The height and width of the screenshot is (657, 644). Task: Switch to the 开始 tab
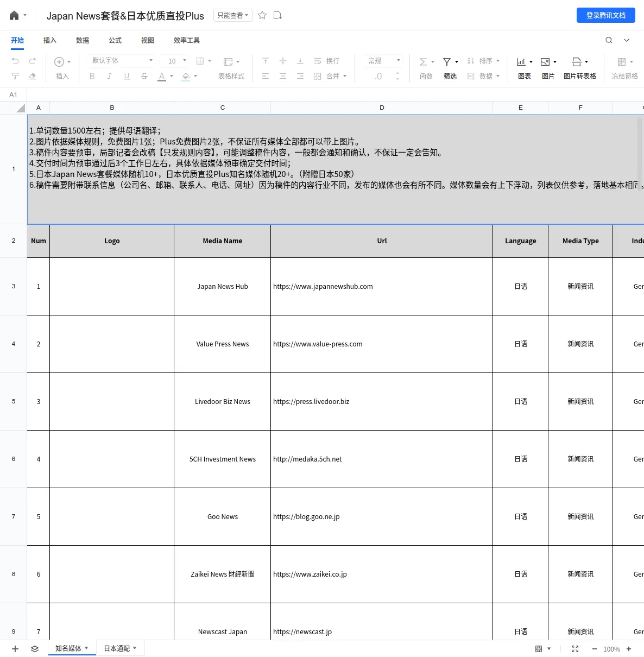coord(17,40)
